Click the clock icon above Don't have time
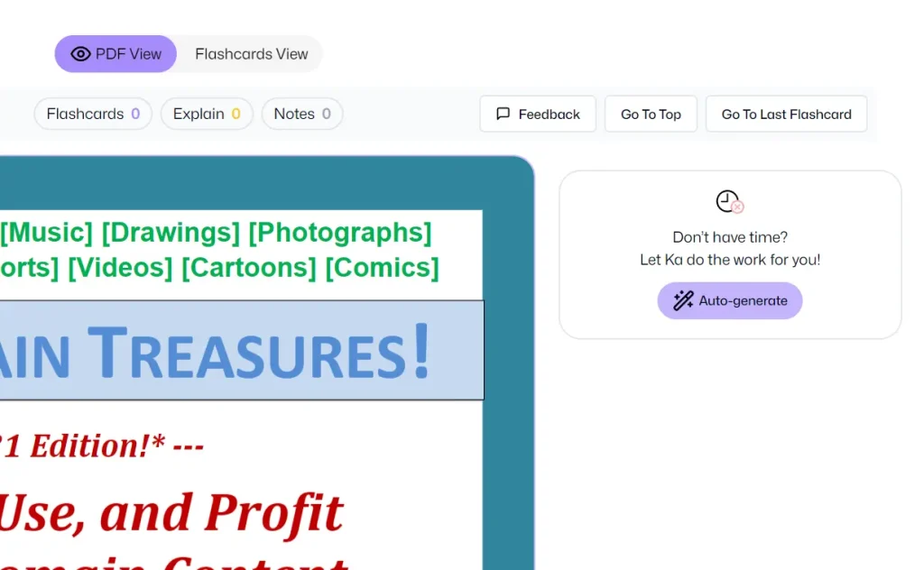 click(729, 201)
